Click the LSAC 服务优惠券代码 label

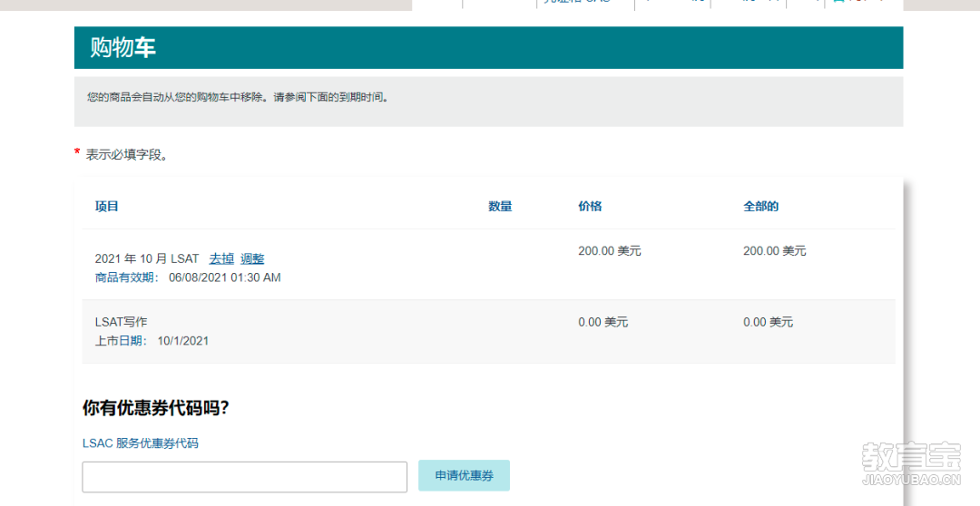click(x=141, y=443)
